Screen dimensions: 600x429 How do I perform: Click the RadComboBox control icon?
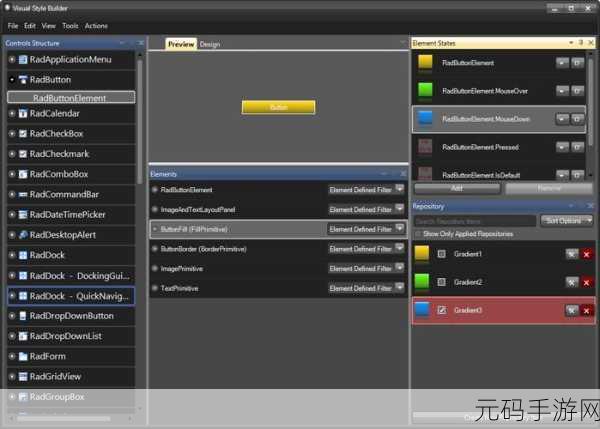(x=23, y=174)
